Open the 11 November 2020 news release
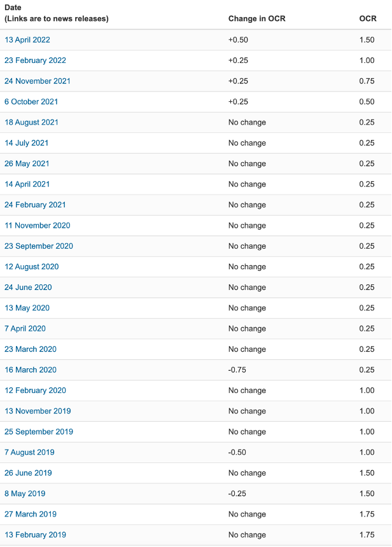This screenshot has width=392, height=547. point(38,225)
